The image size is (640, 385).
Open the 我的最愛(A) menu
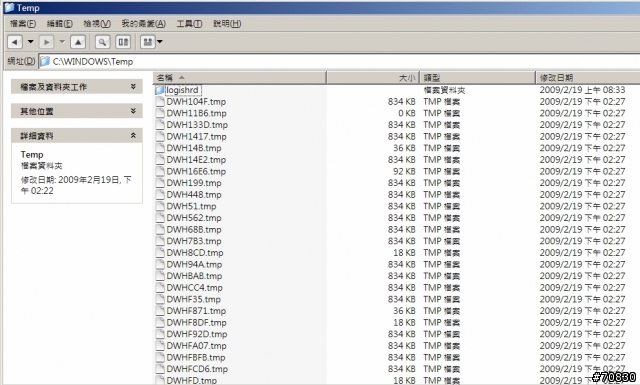(143, 24)
